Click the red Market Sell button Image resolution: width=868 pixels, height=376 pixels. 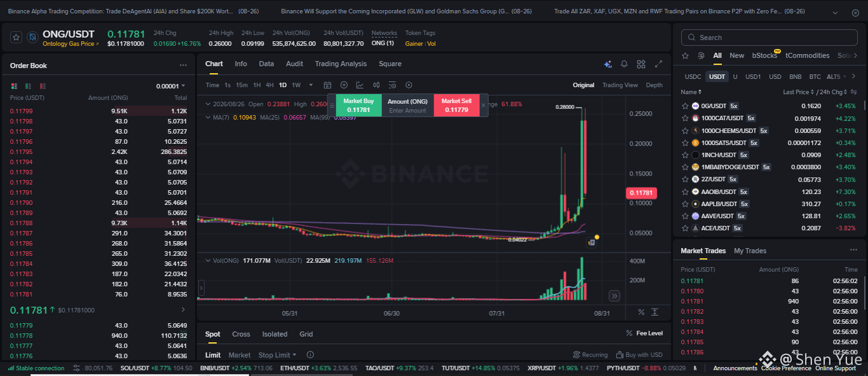click(x=456, y=105)
